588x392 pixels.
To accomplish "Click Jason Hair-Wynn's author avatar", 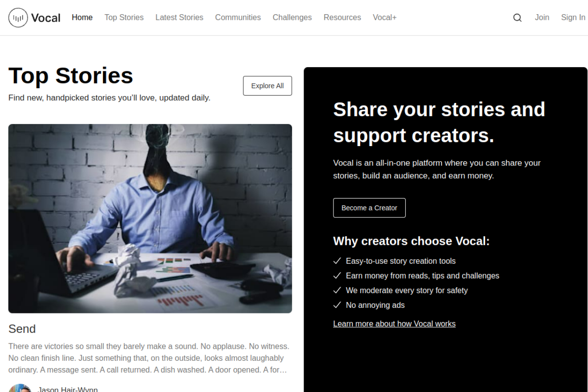I will (20, 388).
